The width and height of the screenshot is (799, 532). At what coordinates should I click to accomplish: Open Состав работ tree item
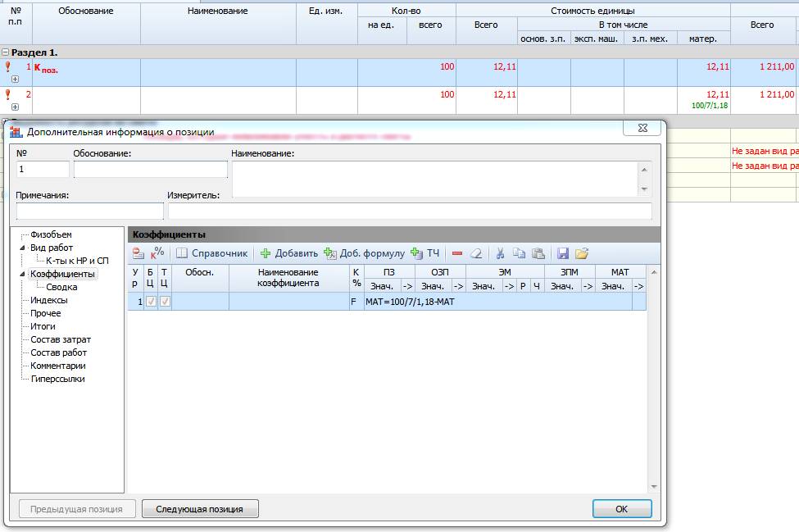(x=59, y=352)
